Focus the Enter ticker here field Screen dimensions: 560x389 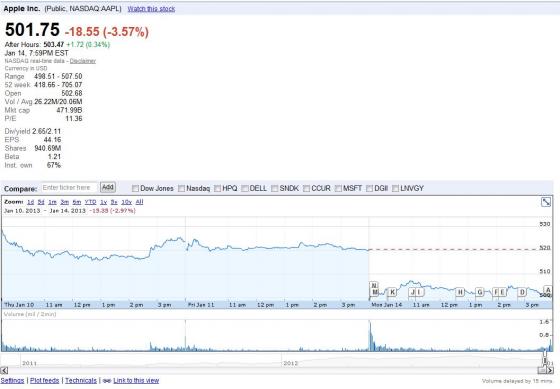click(69, 188)
